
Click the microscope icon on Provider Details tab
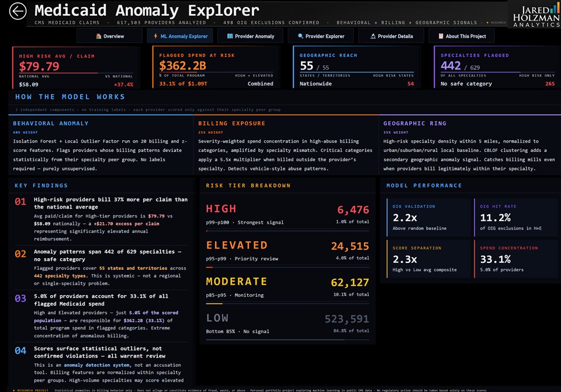click(373, 36)
